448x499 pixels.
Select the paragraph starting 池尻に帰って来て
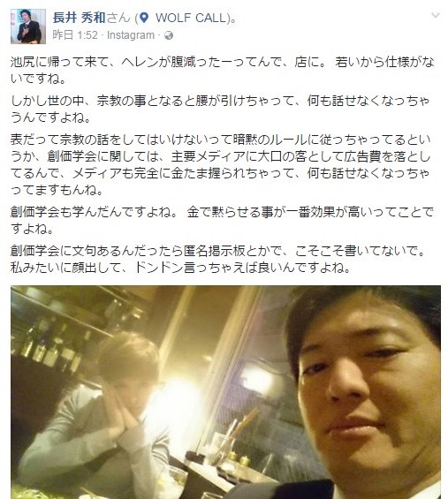point(223,71)
